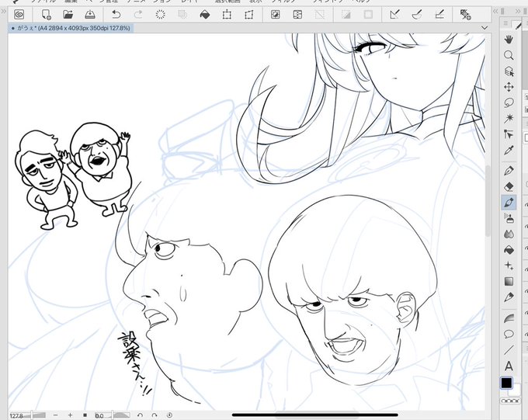The width and height of the screenshot is (528, 420).
Task: Click the 127.8 zoom value field
Action: [x=16, y=415]
